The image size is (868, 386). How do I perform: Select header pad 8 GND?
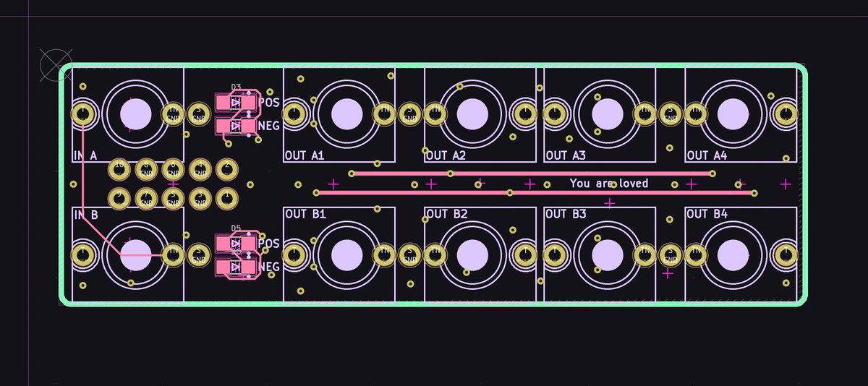[146, 170]
